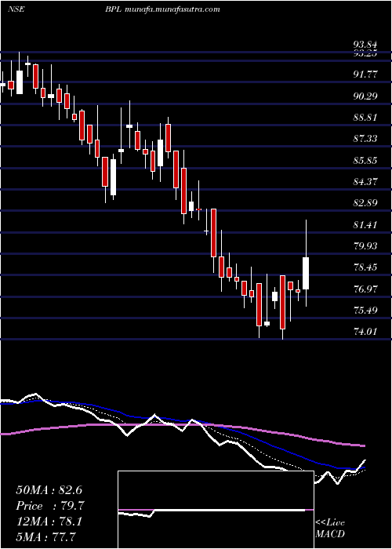Click the 84.37 price level label
Viewport: 392px width, 549px height.
[365, 181]
